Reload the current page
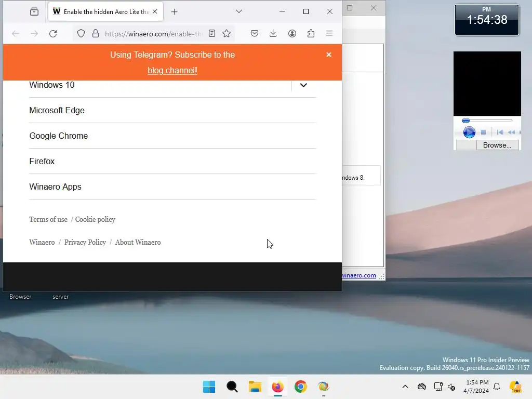The height and width of the screenshot is (399, 532). point(53,33)
